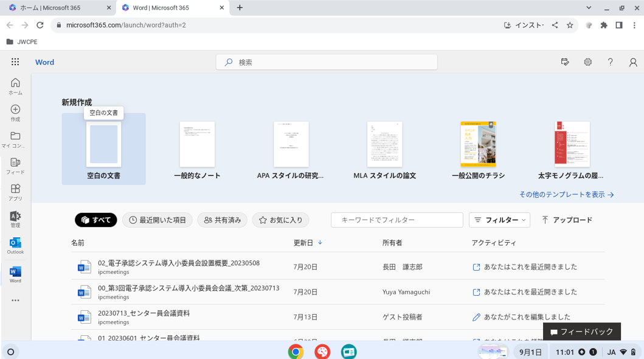Focus the 検索 search box
Viewport: 644px width, 359px height.
point(327,63)
